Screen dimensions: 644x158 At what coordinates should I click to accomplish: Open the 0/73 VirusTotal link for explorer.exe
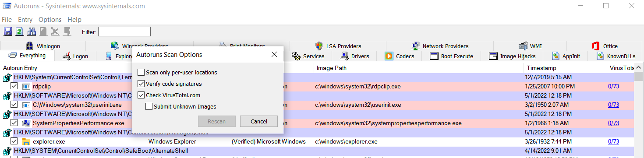point(613,141)
